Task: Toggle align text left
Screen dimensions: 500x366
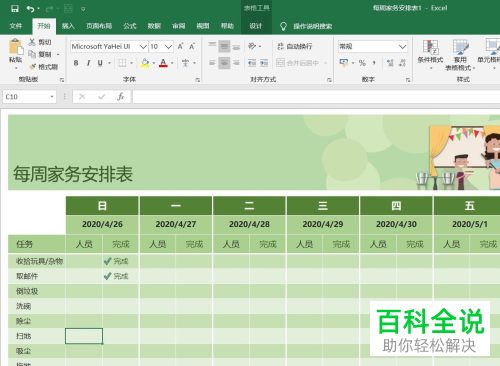Action: [x=212, y=63]
